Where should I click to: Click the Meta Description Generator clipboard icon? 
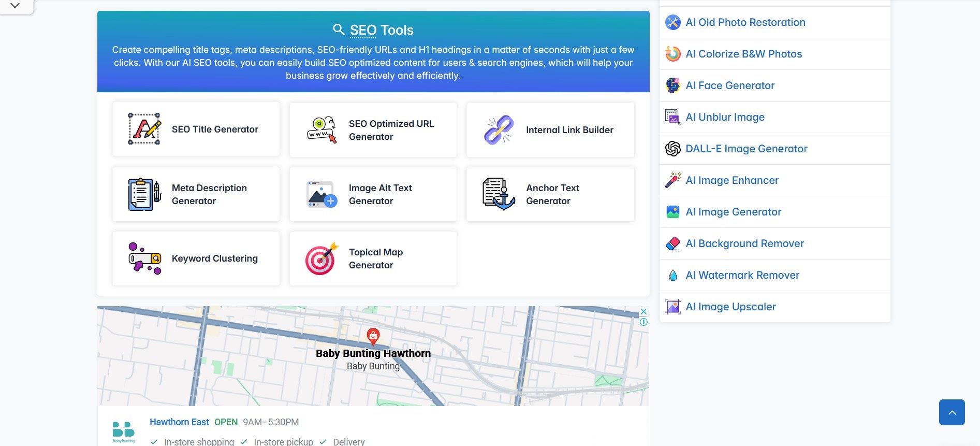[144, 194]
